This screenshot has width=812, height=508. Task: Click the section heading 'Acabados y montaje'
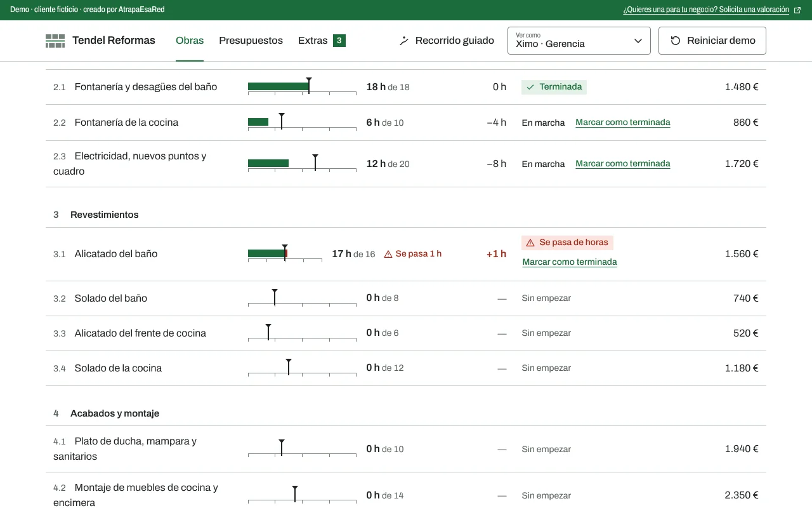coord(115,413)
